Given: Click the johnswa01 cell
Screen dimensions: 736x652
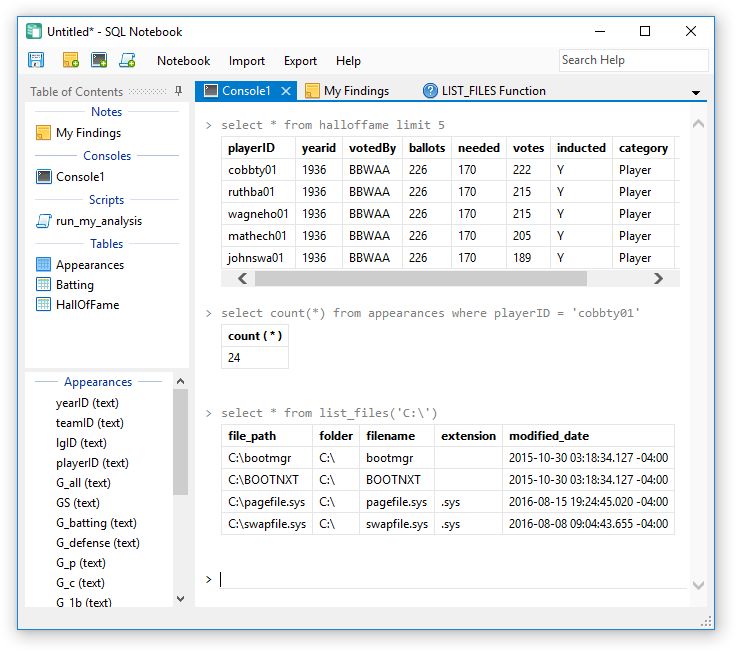Looking at the screenshot, I should [x=258, y=258].
